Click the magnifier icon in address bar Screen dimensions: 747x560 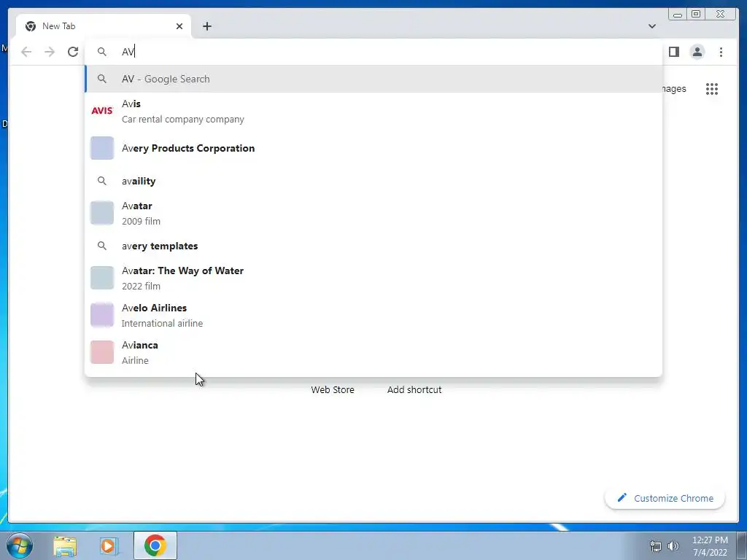tap(102, 52)
